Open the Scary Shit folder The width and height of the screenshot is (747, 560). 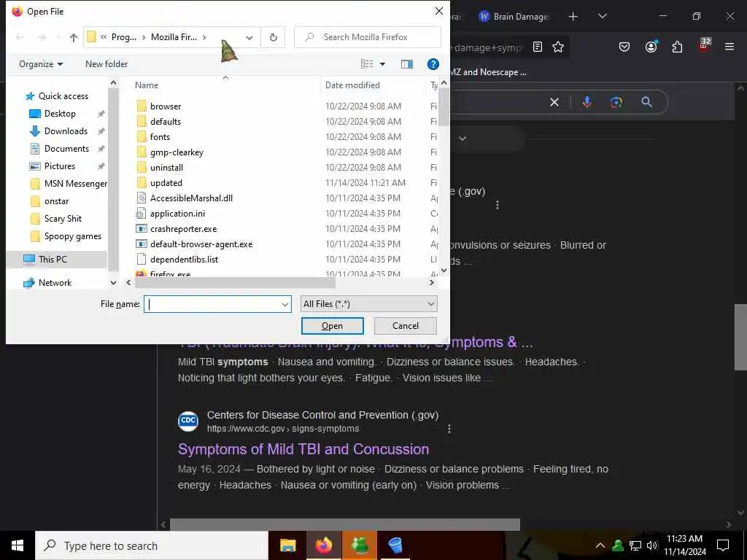click(63, 219)
